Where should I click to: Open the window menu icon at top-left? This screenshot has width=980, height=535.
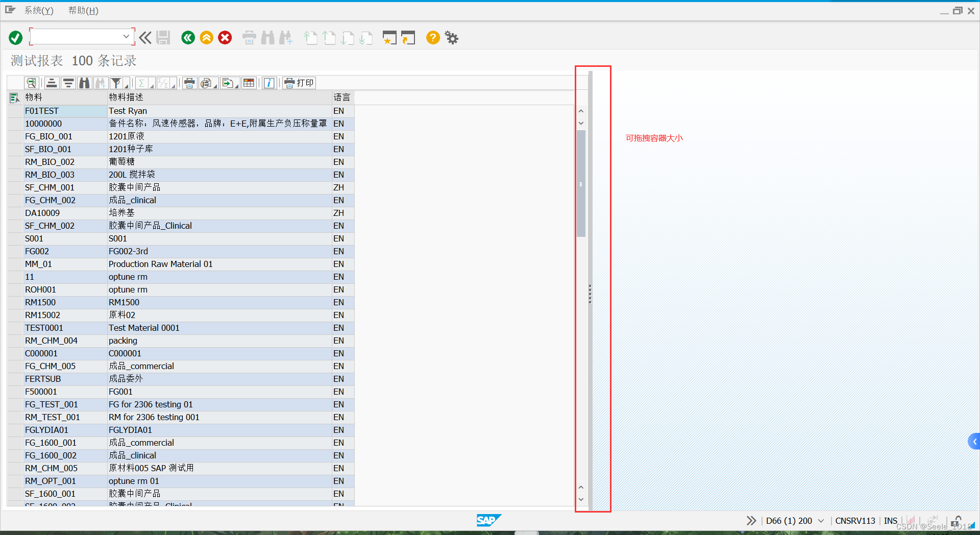pyautogui.click(x=10, y=10)
